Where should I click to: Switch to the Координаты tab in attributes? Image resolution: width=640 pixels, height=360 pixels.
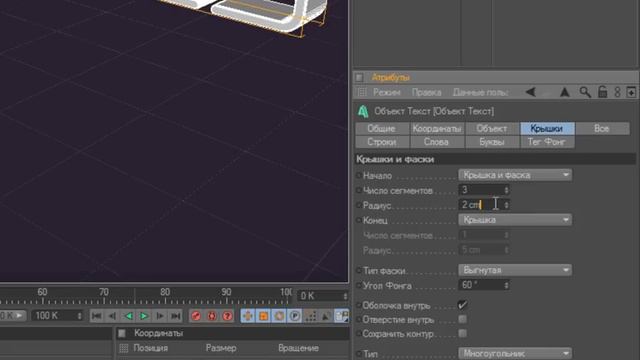tap(437, 129)
